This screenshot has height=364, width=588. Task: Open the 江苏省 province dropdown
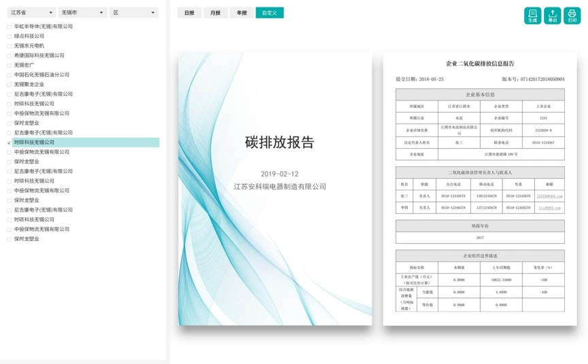click(31, 13)
